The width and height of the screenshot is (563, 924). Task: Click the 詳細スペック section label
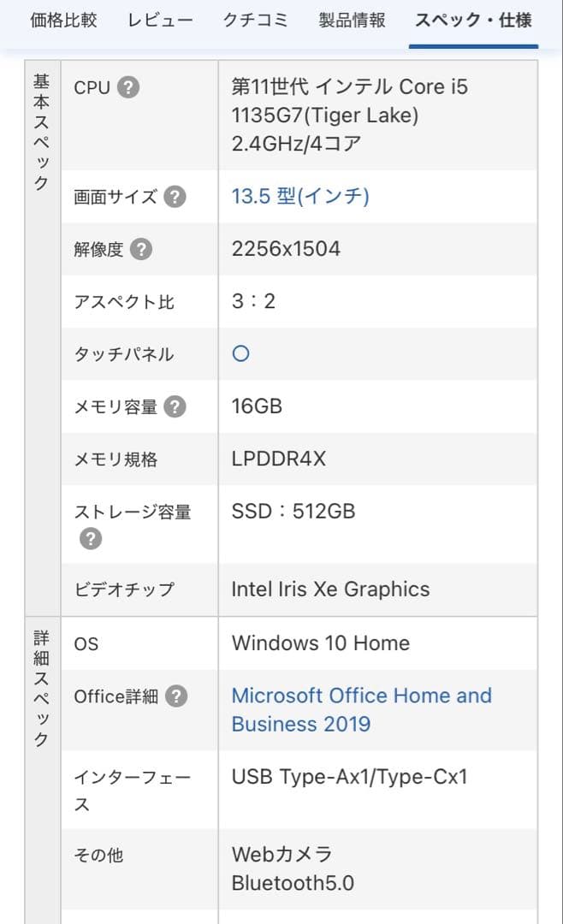40,684
